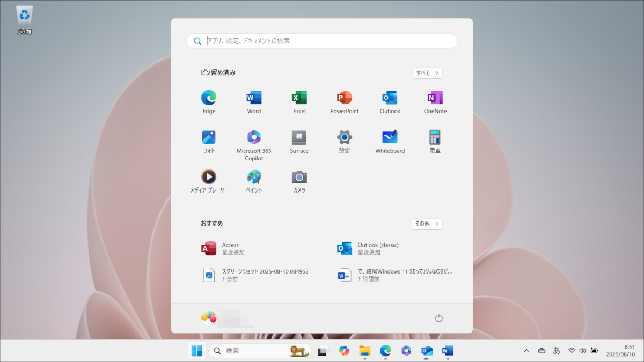The width and height of the screenshot is (644, 362).
Task: Open Excel from the pinned apps
Action: click(x=299, y=102)
